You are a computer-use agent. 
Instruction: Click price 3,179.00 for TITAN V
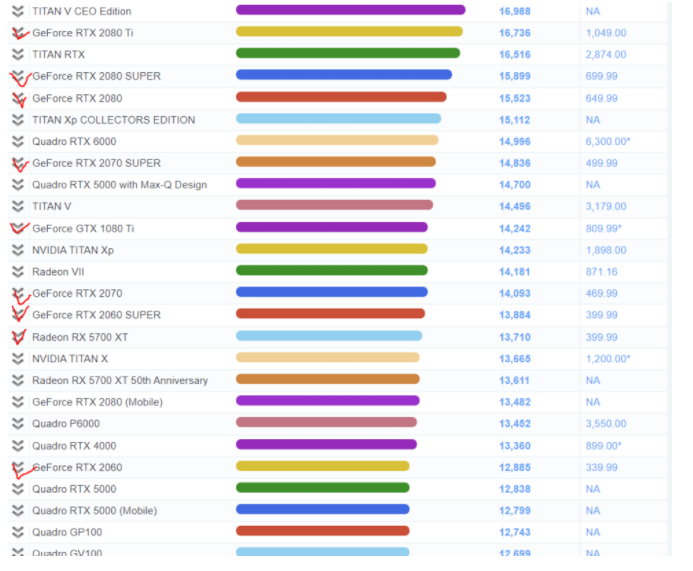(606, 206)
